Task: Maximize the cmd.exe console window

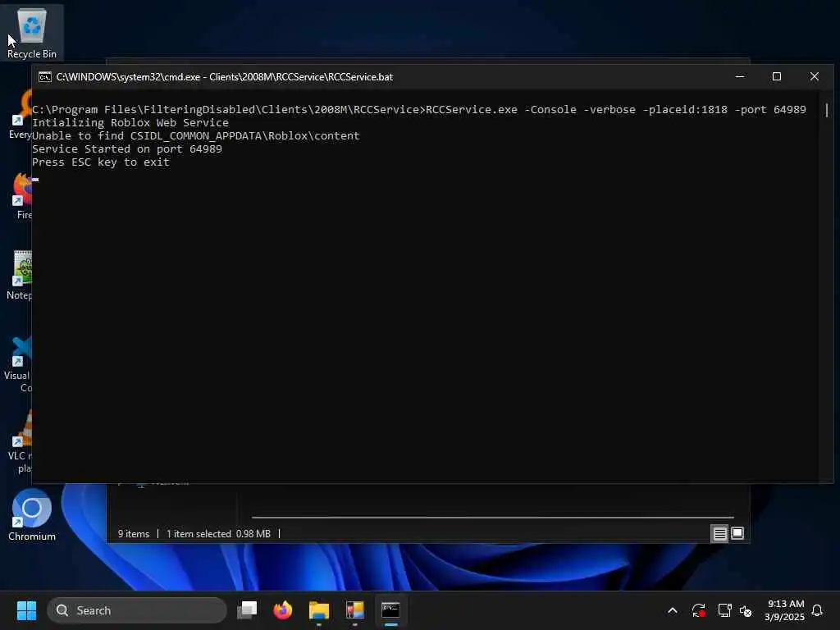Action: tap(777, 76)
